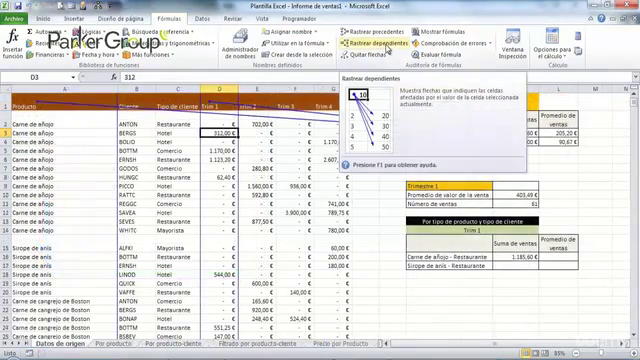Click the zoom in plus button

(634, 353)
